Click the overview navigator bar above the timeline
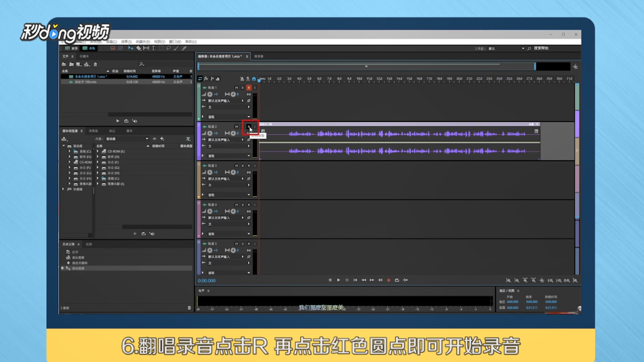This screenshot has height=362, width=644. coord(366,66)
